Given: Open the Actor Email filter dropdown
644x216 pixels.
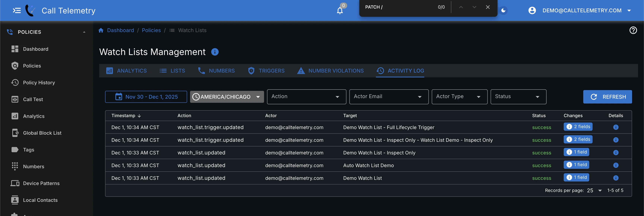Looking at the screenshot, I should (389, 97).
